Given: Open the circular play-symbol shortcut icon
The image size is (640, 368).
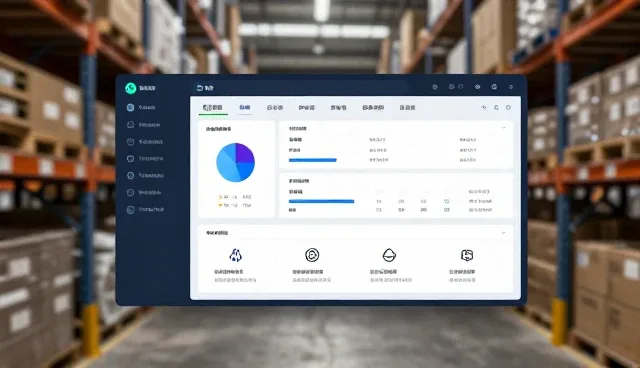Looking at the screenshot, I should coord(312,255).
